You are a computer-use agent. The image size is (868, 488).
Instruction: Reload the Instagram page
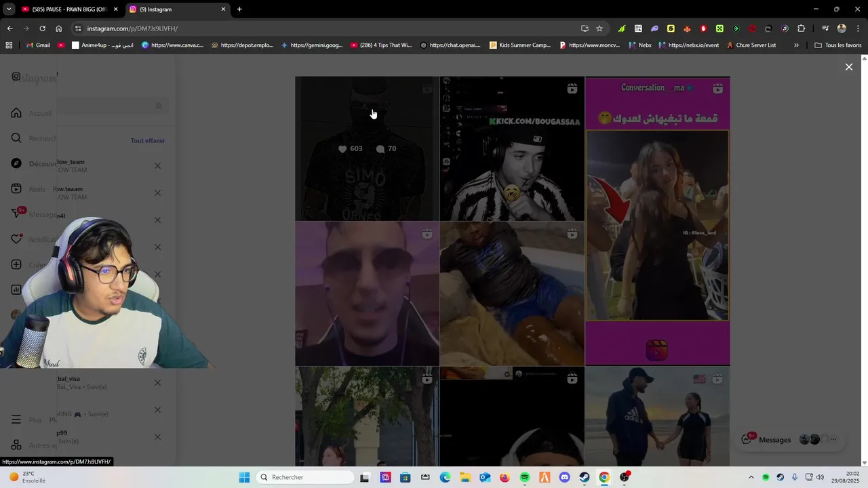(x=42, y=28)
